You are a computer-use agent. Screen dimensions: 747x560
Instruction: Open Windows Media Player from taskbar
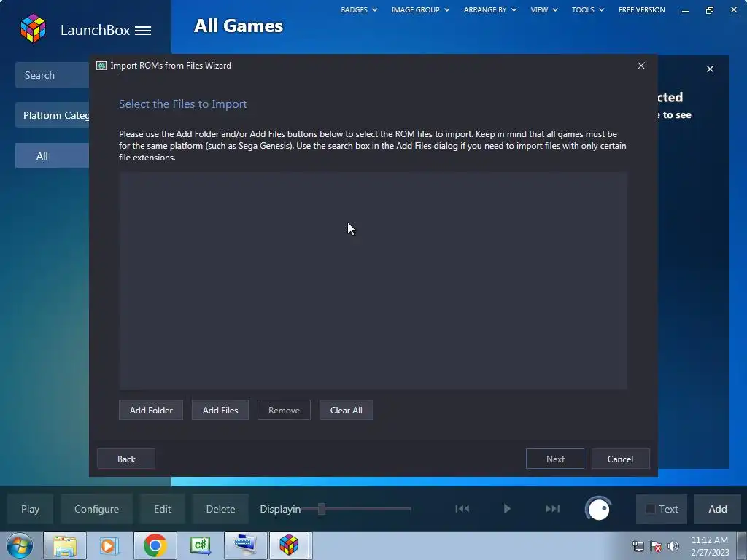coord(109,545)
